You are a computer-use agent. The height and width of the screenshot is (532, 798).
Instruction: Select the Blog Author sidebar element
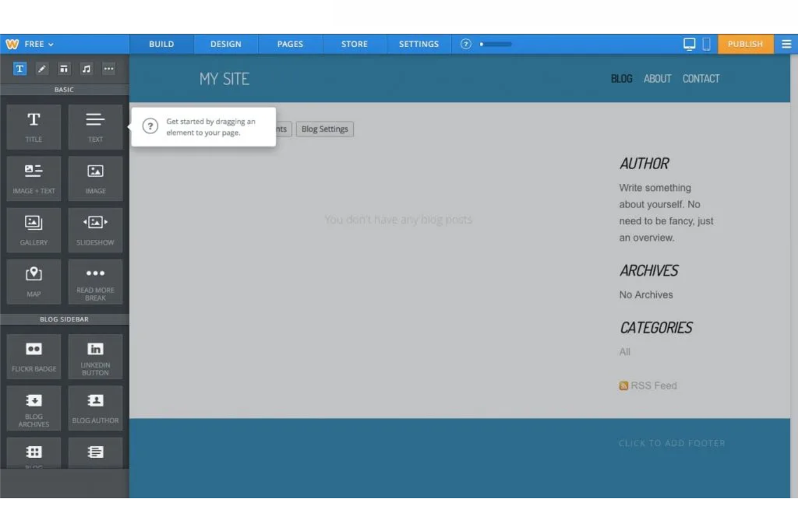pos(95,408)
